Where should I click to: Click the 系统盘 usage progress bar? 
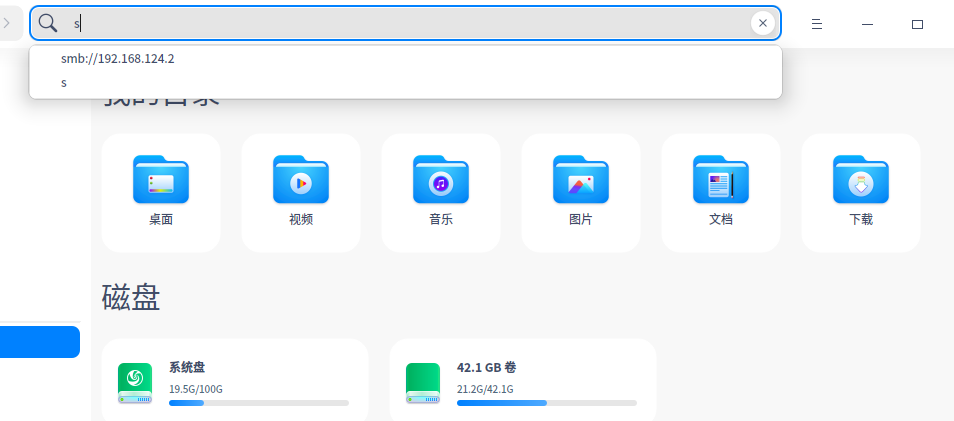[259, 403]
